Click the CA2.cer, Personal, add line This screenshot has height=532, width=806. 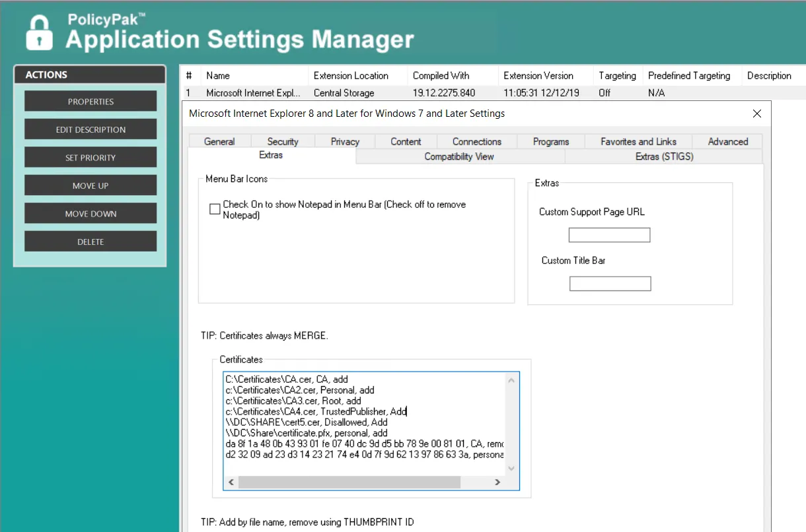tap(300, 390)
